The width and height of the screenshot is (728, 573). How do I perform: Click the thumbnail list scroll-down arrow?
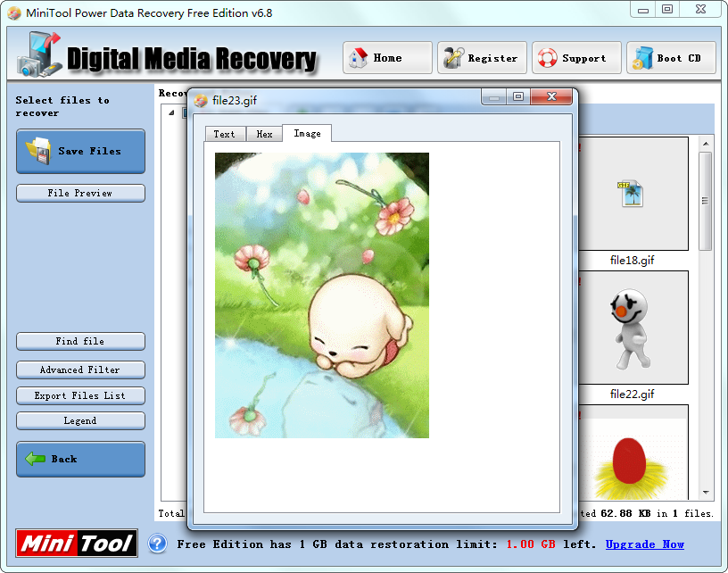click(x=706, y=492)
